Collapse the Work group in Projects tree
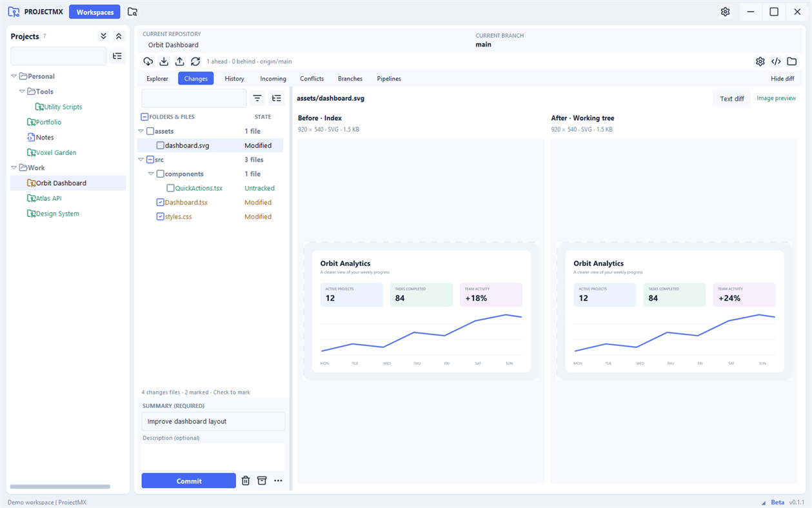Image resolution: width=812 pixels, height=508 pixels. [x=14, y=168]
